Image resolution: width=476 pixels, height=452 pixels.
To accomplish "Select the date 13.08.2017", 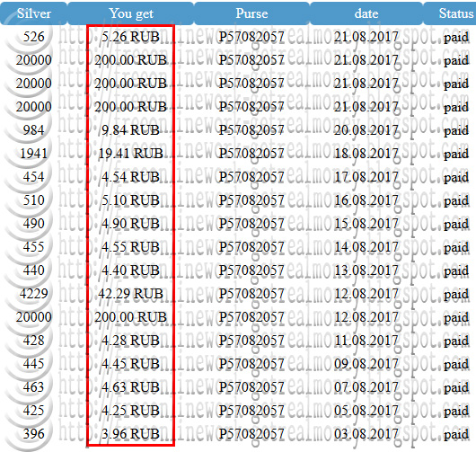I will pos(366,270).
